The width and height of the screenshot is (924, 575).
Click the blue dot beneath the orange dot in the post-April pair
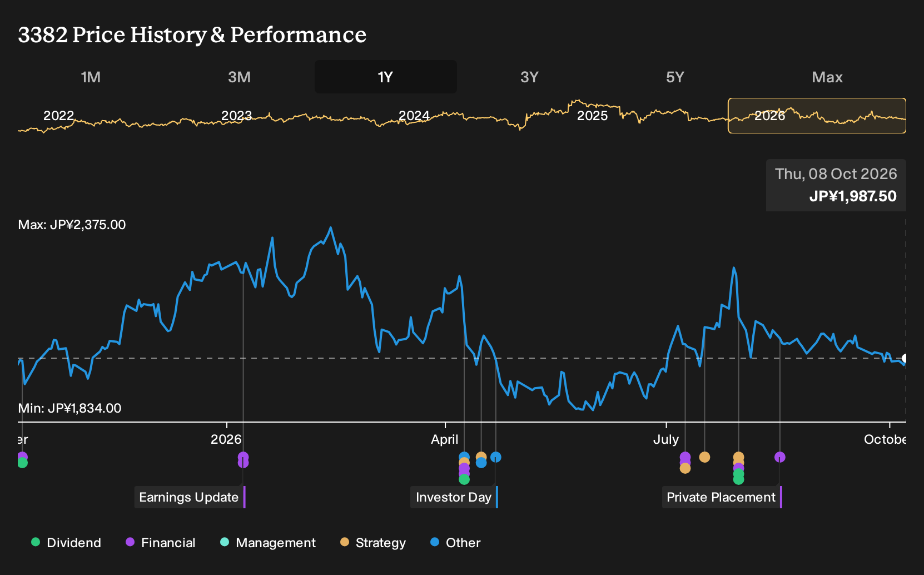tap(481, 463)
